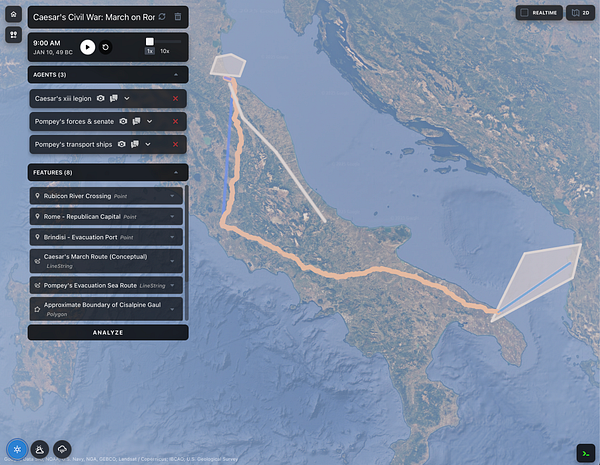This screenshot has width=600, height=465.
Task: Expand Brindisi - Evacuation Port feature
Action: tap(172, 237)
